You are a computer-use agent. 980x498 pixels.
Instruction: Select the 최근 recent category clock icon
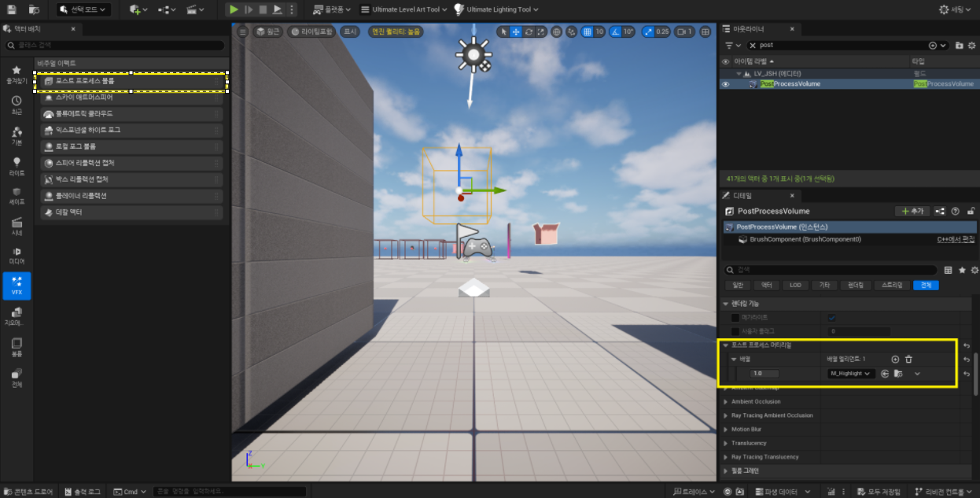tap(17, 105)
